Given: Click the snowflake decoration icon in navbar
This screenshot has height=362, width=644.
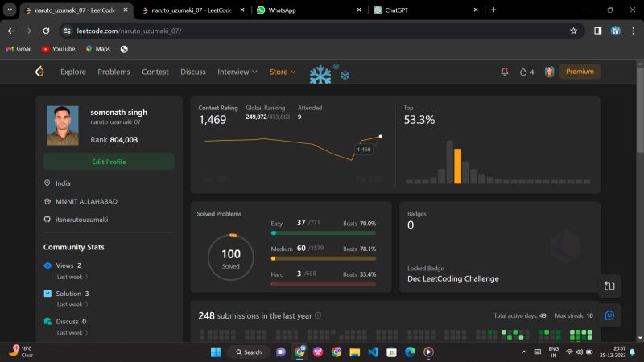Looking at the screenshot, I should [329, 74].
